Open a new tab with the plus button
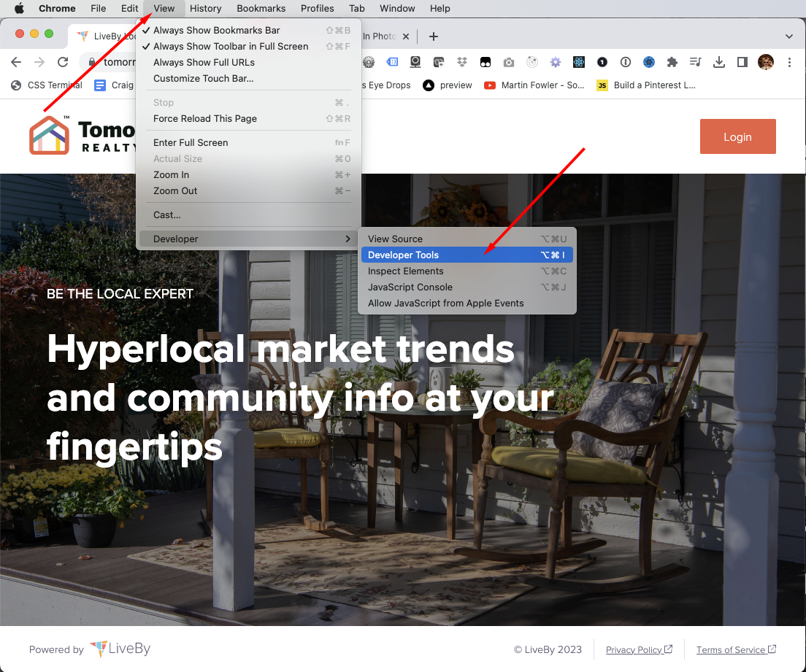 point(434,36)
